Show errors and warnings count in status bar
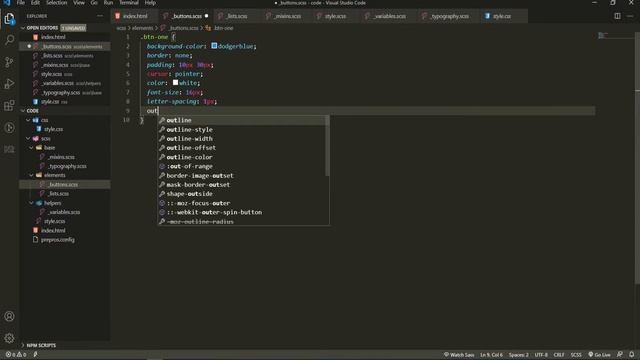 (x=16, y=355)
